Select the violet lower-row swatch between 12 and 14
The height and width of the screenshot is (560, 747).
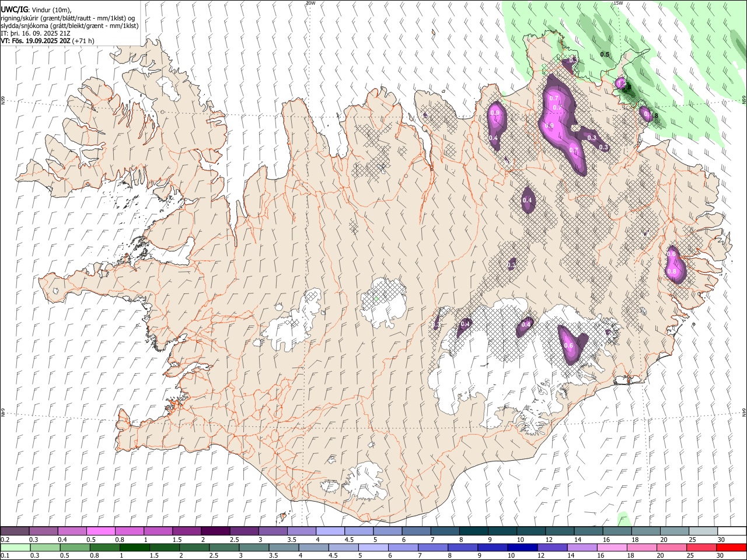pyautogui.click(x=551, y=547)
